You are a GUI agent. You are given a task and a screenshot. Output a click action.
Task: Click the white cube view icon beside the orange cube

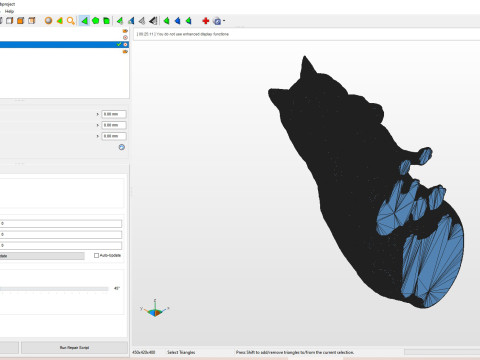(10, 21)
